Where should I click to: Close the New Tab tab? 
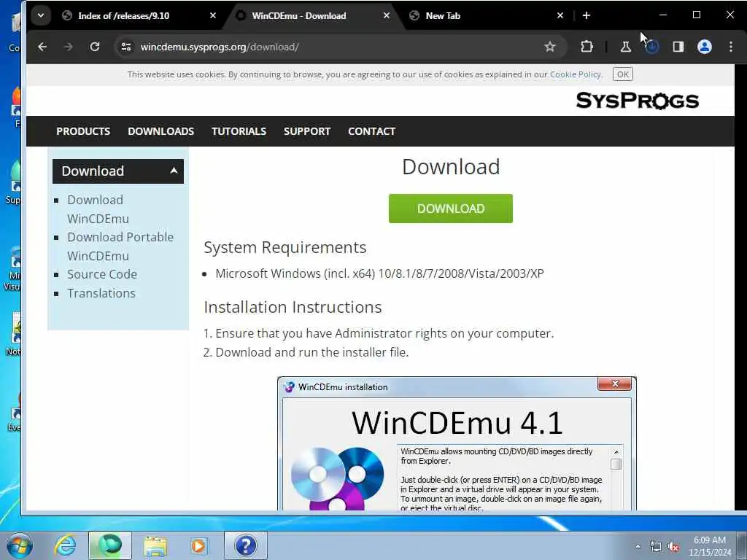coord(560,15)
